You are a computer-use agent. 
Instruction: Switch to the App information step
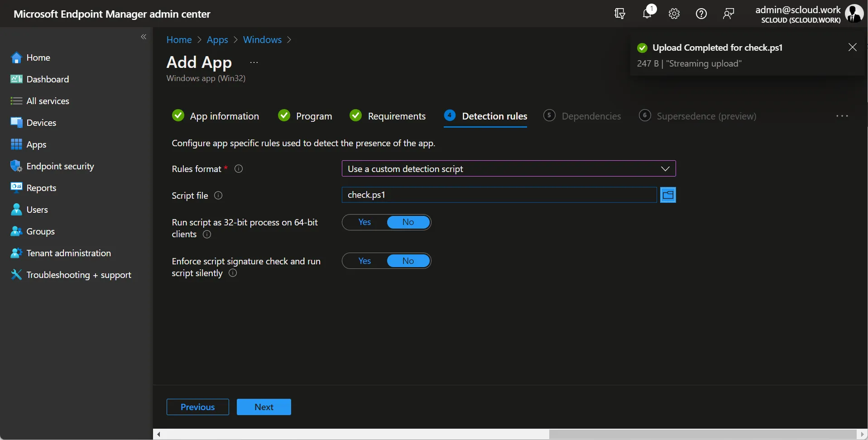[216, 116]
